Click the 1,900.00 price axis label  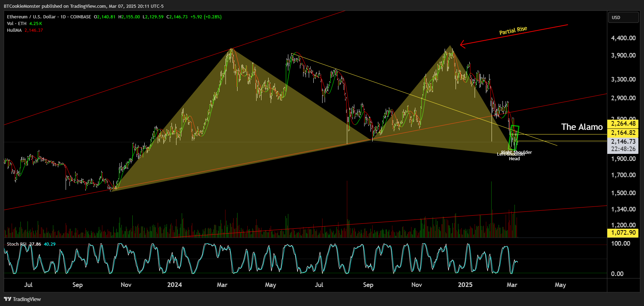pos(624,158)
